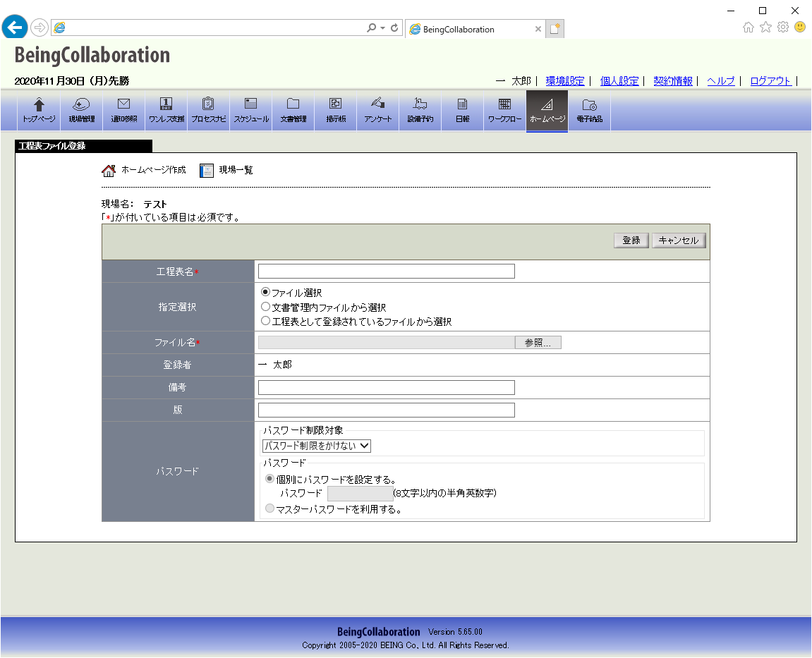The image size is (812, 658).
Task: Close the BeingCollaboration browser tab
Action: (538, 29)
